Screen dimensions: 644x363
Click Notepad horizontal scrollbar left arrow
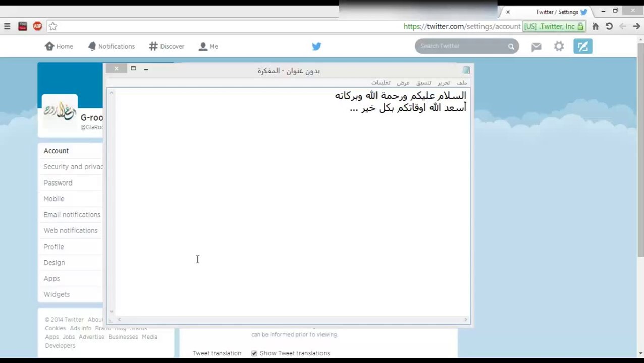119,319
